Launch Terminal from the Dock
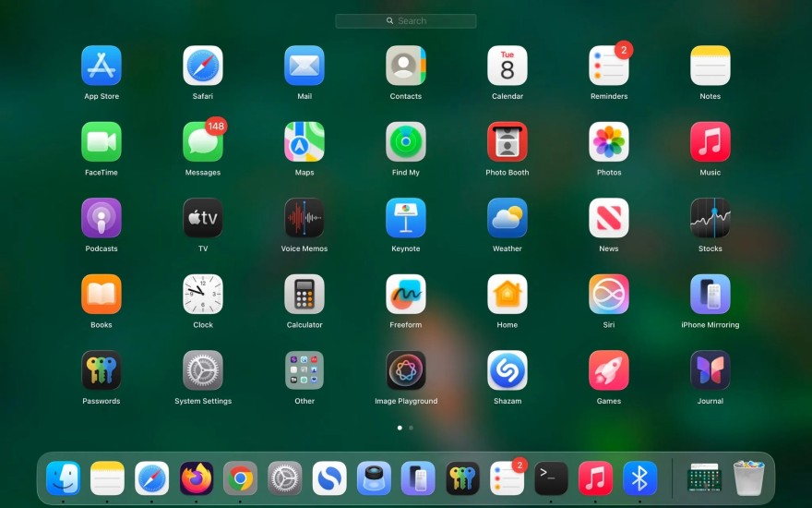Viewport: 812px width, 508px height. (x=551, y=478)
